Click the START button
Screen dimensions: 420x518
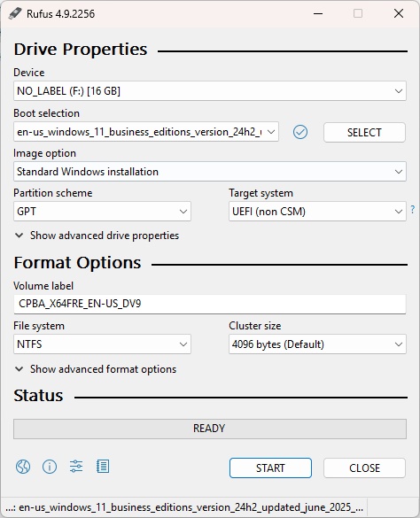point(270,468)
